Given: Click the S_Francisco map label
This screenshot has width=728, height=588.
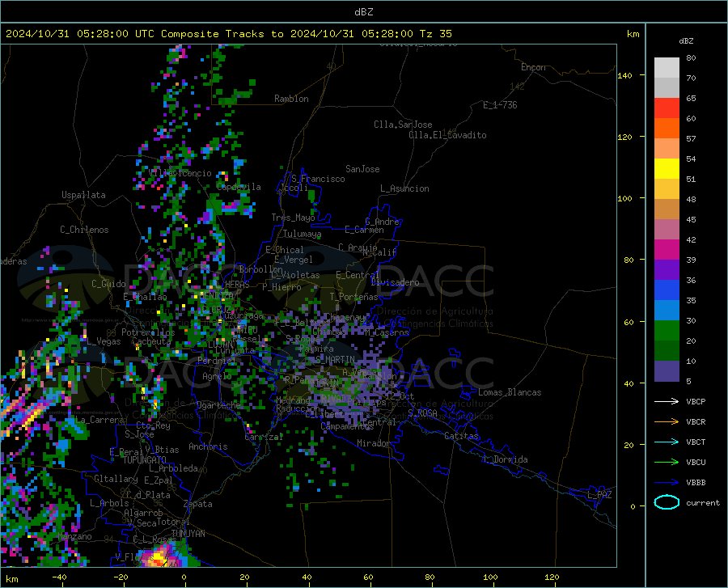Looking at the screenshot, I should (x=318, y=179).
